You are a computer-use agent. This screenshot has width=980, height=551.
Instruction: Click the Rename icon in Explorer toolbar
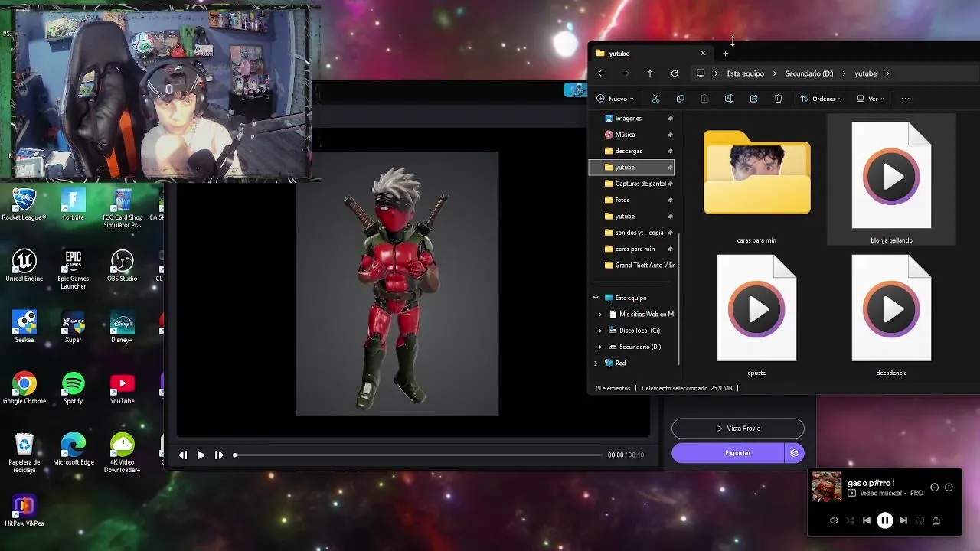(x=729, y=99)
